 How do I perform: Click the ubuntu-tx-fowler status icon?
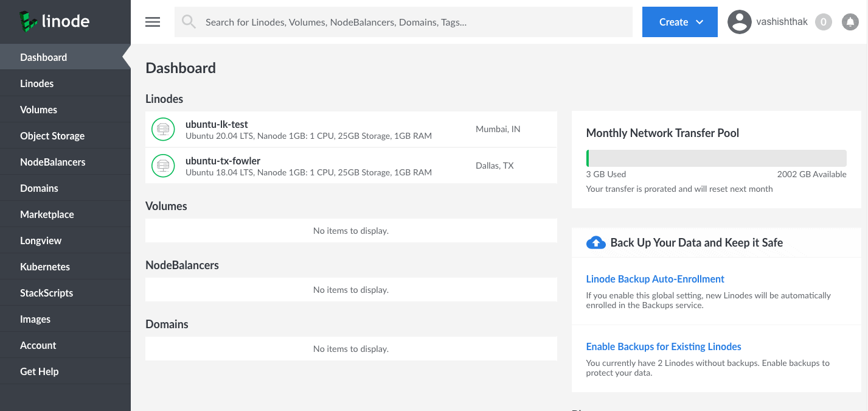pyautogui.click(x=163, y=166)
